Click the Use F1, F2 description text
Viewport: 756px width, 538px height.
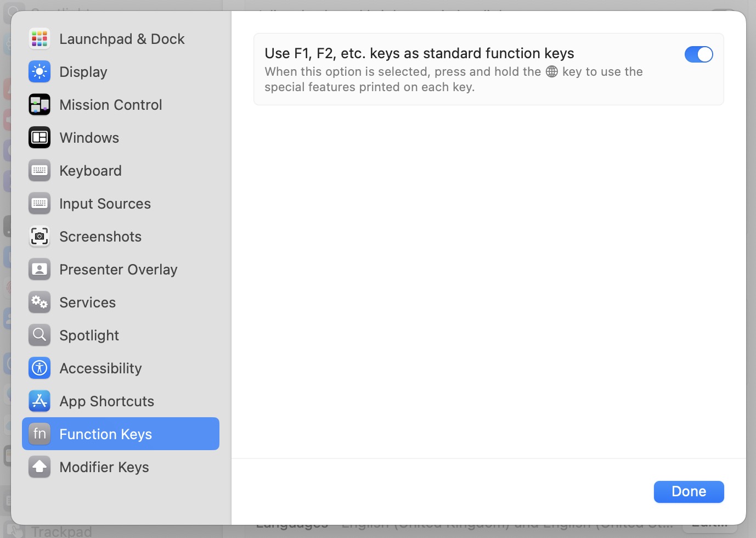click(453, 79)
